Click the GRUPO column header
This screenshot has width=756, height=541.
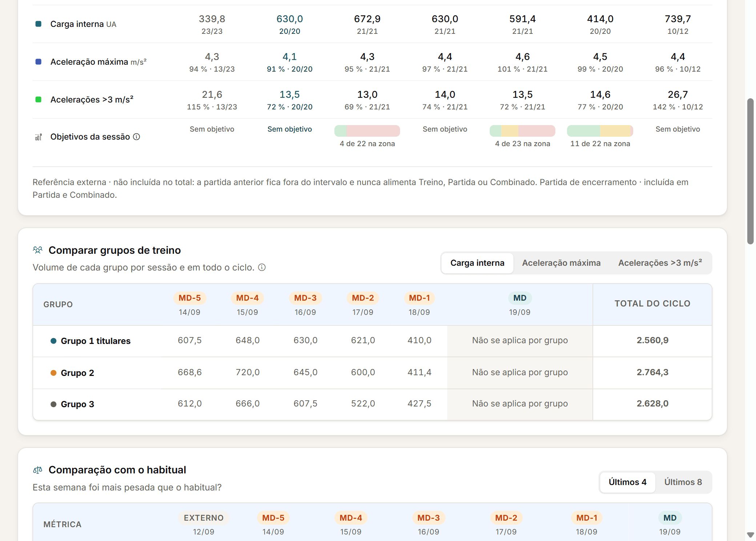(x=58, y=305)
